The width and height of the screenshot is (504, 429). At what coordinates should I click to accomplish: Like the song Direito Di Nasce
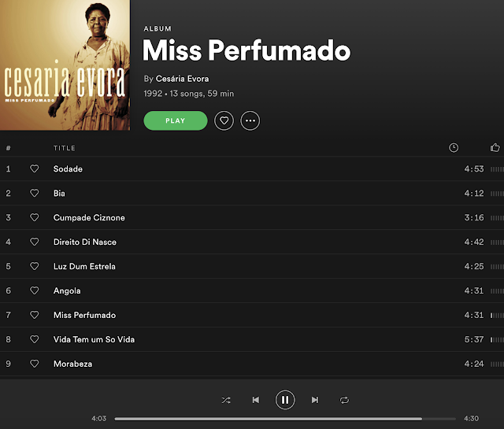pos(35,242)
